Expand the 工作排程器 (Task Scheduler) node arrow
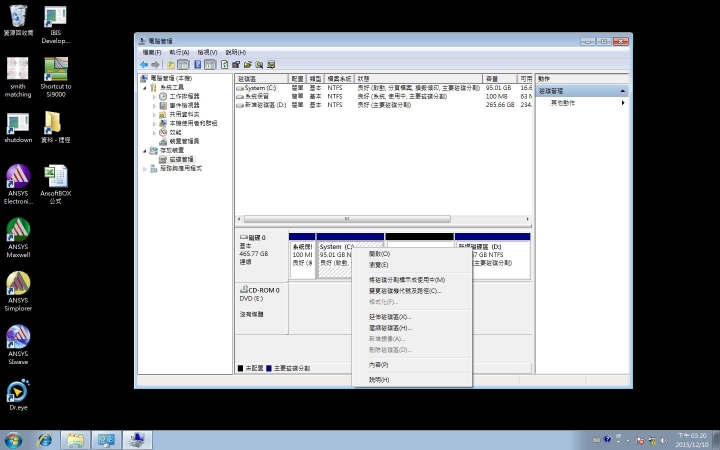 [154, 96]
